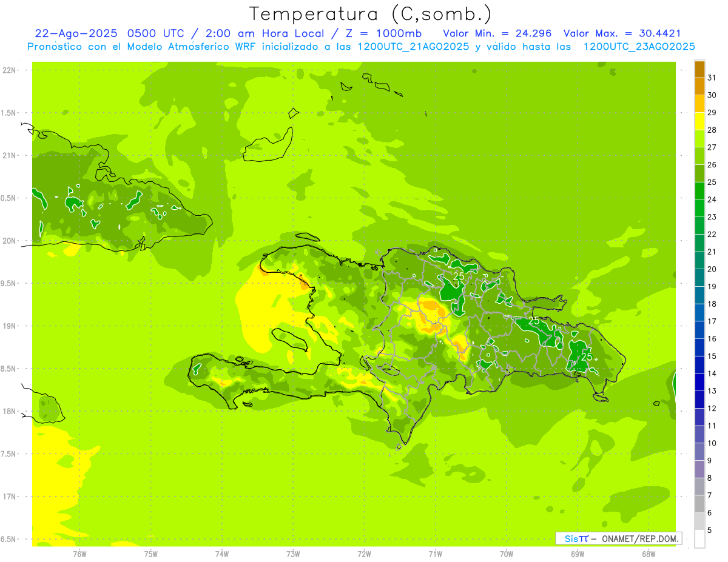The height and width of the screenshot is (562, 728).
Task: Click legend value "17" on the color bar
Action: pos(712,321)
